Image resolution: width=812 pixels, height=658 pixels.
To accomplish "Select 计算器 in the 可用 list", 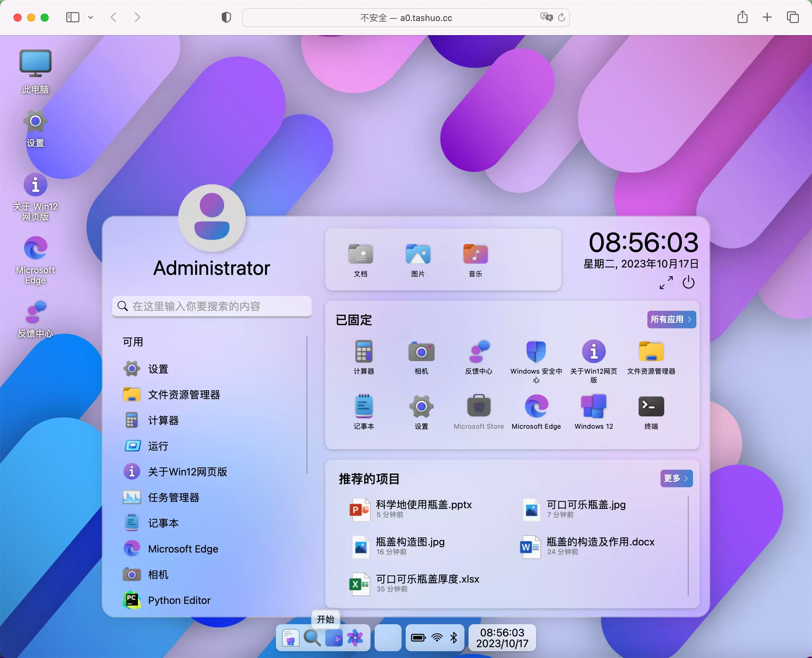I will pos(213,420).
